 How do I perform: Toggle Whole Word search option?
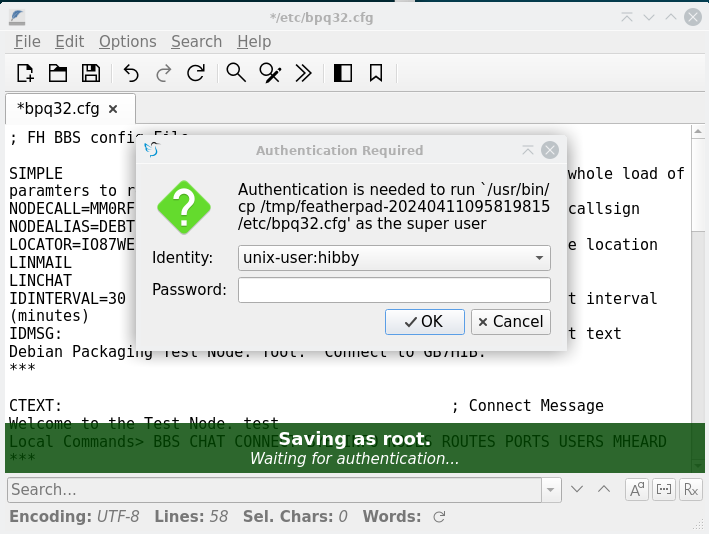pos(663,489)
